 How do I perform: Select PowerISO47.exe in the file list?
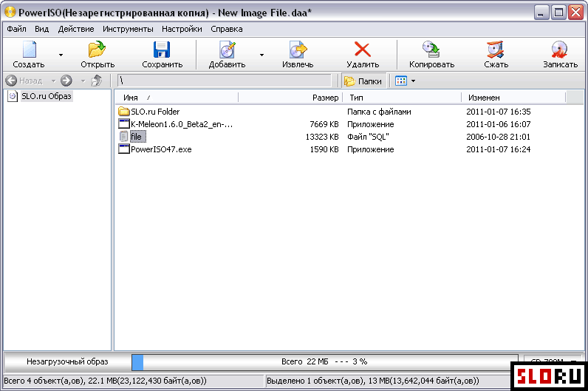tap(161, 149)
